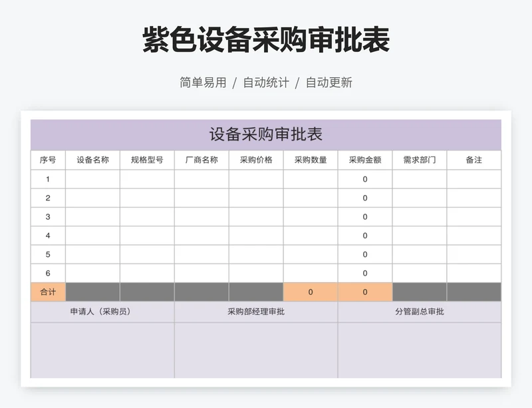
Task: Click row number 1 cell
Action: point(48,179)
